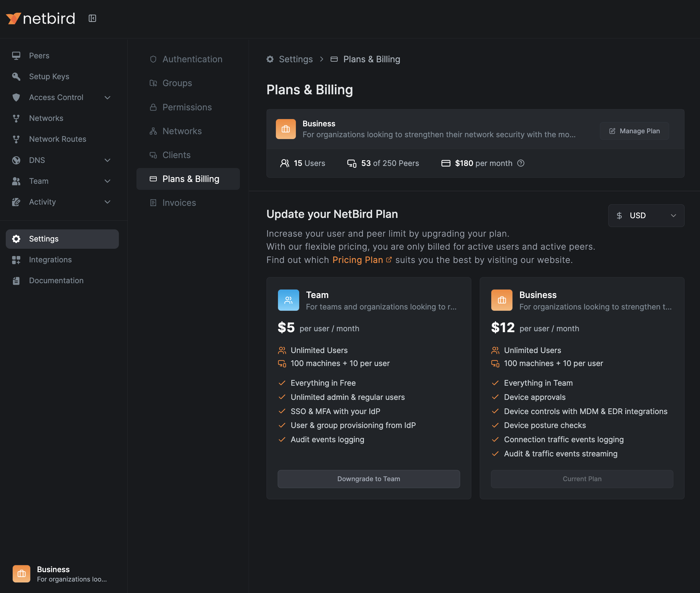Click the Invoices document icon

(153, 203)
